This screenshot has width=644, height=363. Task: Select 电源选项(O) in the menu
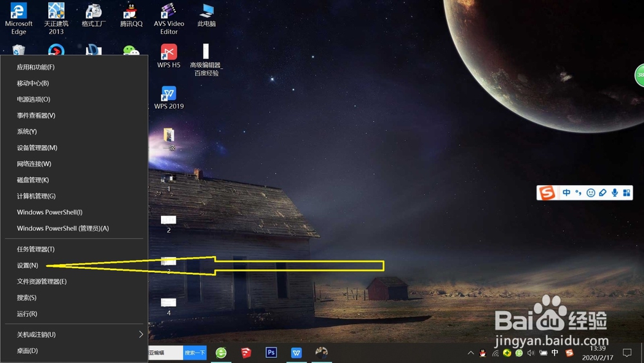pos(74,99)
